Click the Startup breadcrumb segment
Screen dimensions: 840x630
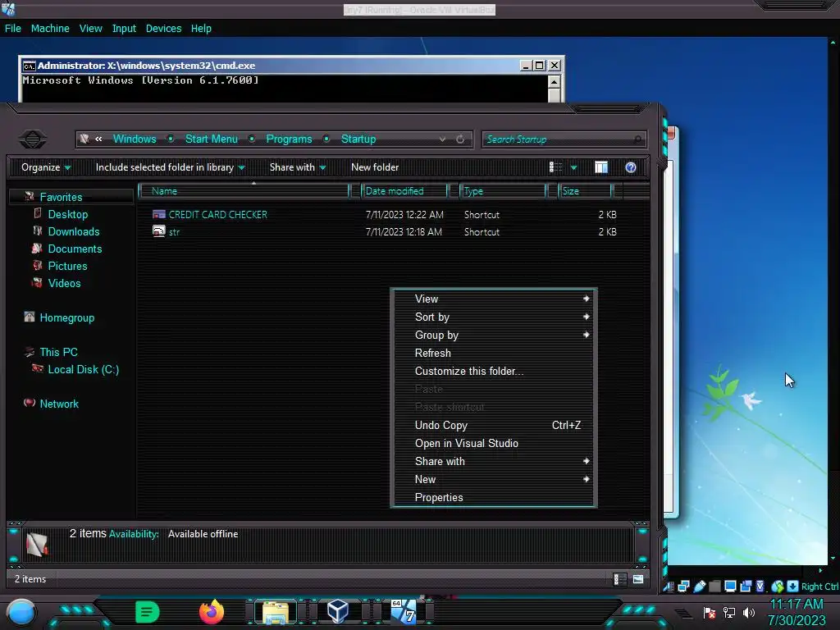(358, 139)
